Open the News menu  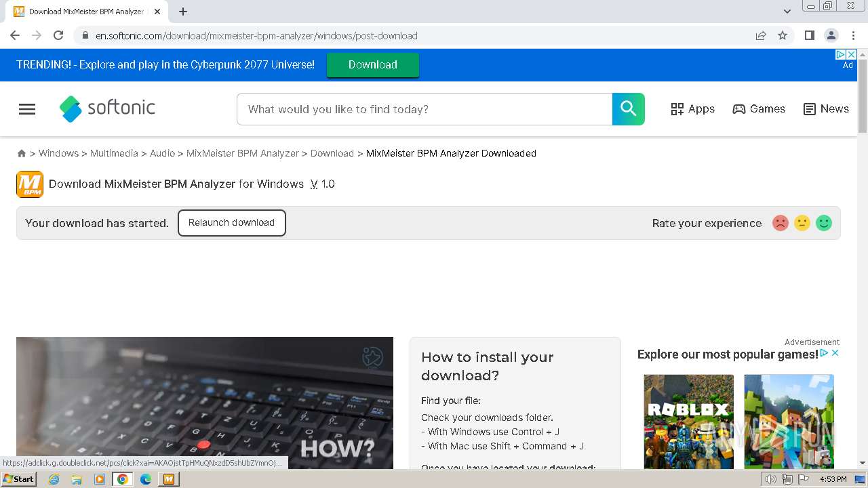[x=826, y=109]
